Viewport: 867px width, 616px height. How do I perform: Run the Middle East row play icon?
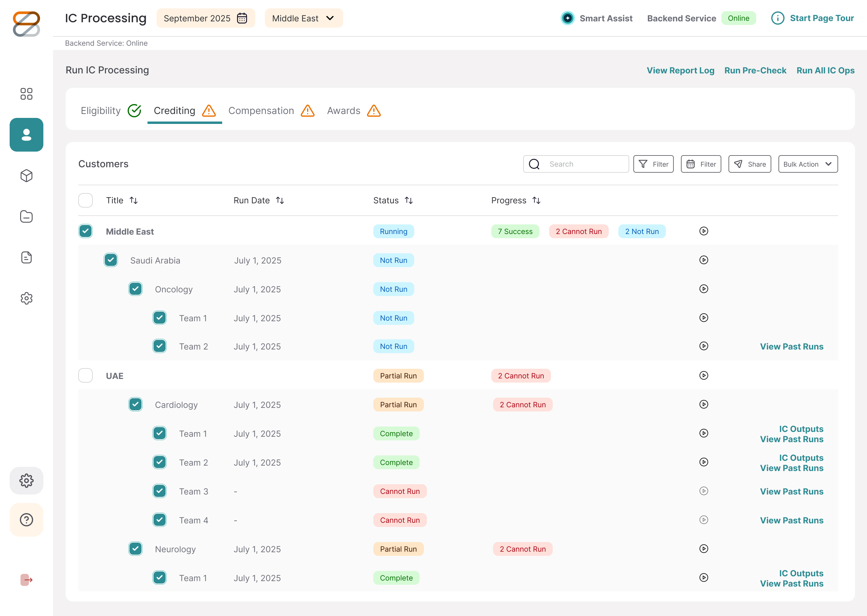point(704,231)
